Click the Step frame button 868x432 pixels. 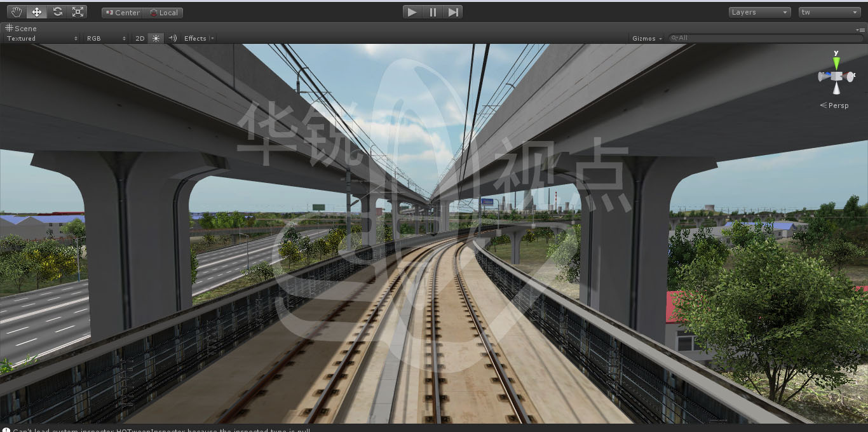[x=453, y=12]
